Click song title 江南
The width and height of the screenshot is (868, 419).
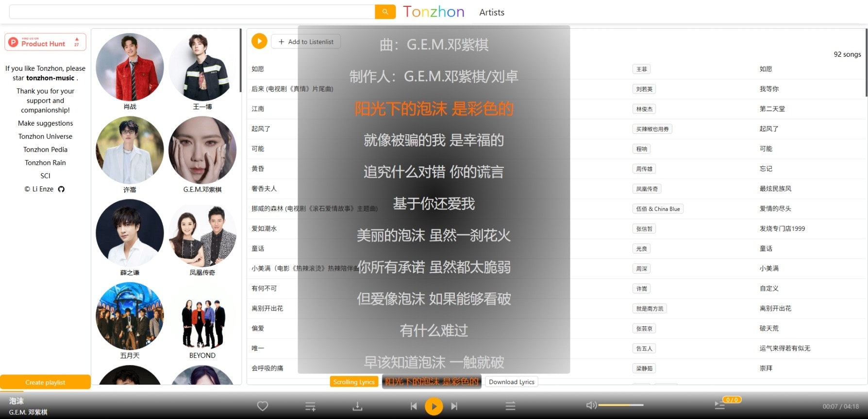click(258, 109)
